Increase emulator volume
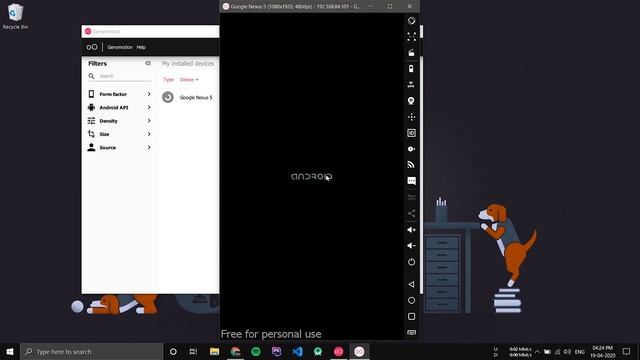Image resolution: width=640 pixels, height=360 pixels. pyautogui.click(x=411, y=230)
